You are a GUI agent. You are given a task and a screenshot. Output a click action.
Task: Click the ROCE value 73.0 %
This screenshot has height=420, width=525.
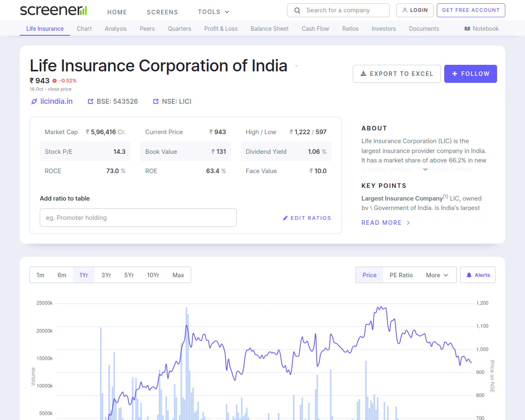[116, 171]
